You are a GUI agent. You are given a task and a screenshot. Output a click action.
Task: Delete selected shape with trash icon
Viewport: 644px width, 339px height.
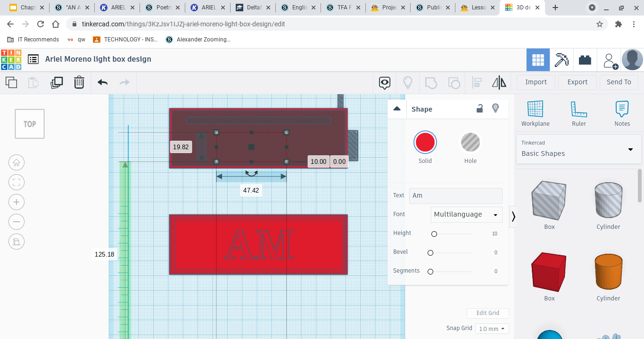coord(79,82)
